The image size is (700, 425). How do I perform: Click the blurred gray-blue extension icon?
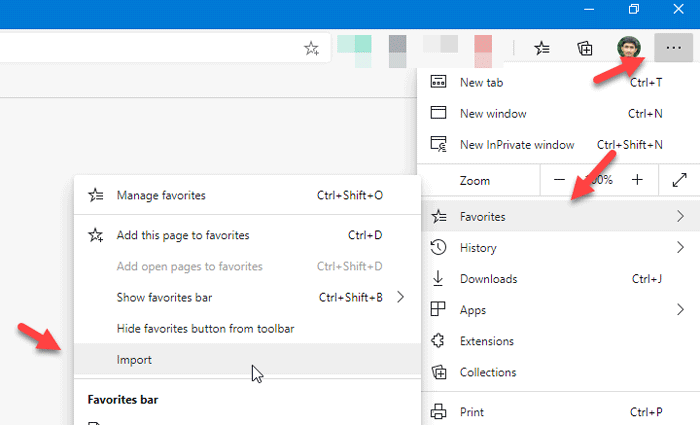pos(397,51)
